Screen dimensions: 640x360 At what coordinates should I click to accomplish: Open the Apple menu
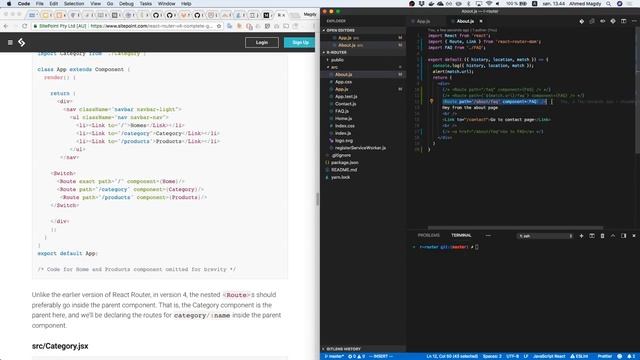(9, 4)
